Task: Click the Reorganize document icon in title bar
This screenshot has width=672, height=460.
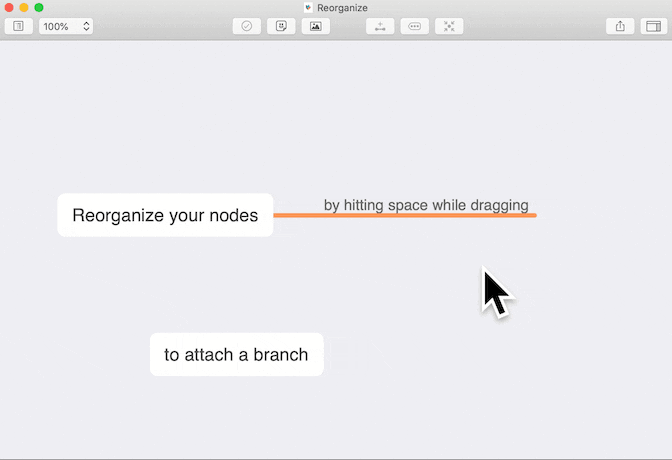Action: [308, 7]
